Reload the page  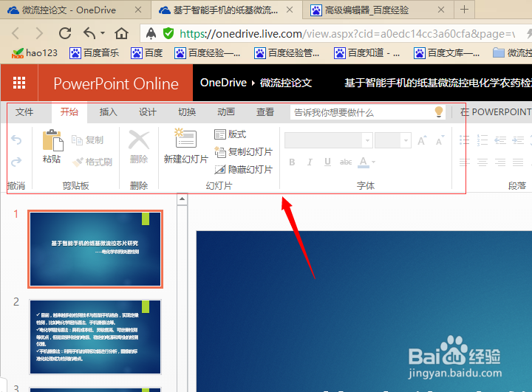pyautogui.click(x=65, y=33)
